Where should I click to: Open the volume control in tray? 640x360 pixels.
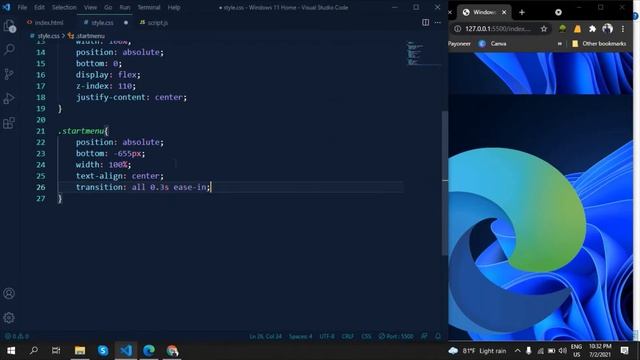pos(563,351)
